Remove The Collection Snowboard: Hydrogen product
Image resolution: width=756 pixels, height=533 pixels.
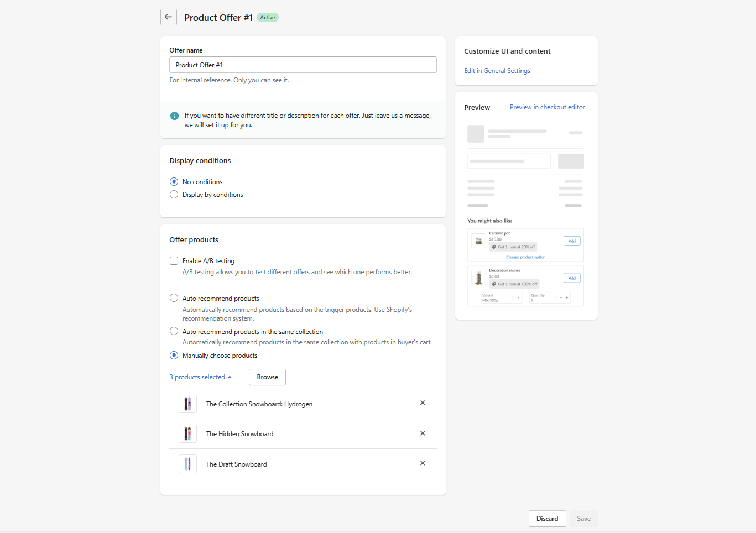coord(423,403)
